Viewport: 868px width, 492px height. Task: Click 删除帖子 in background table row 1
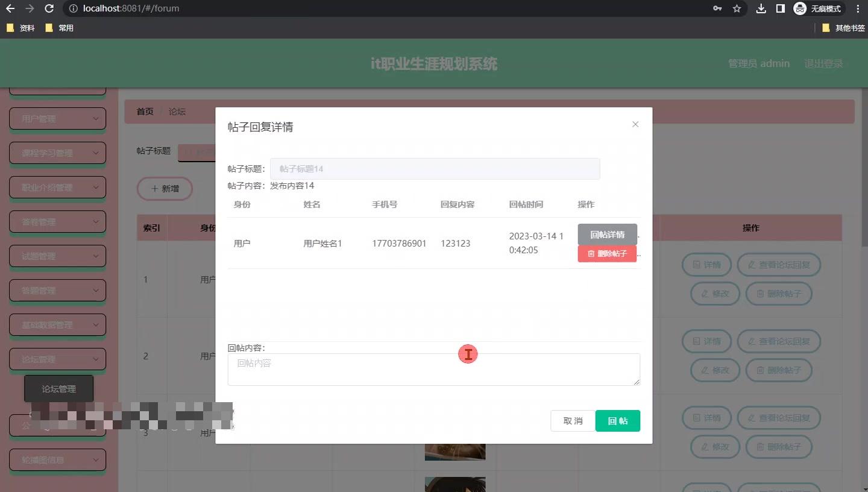[779, 294]
